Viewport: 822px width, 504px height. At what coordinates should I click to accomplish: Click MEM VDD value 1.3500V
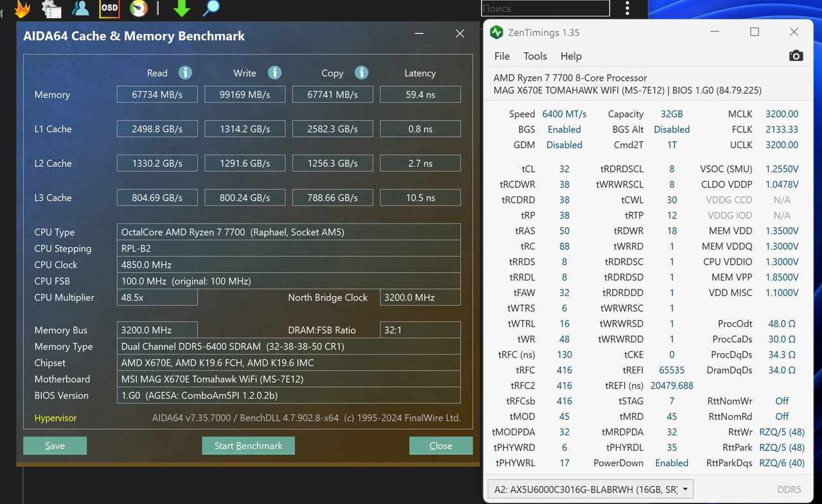(x=782, y=230)
